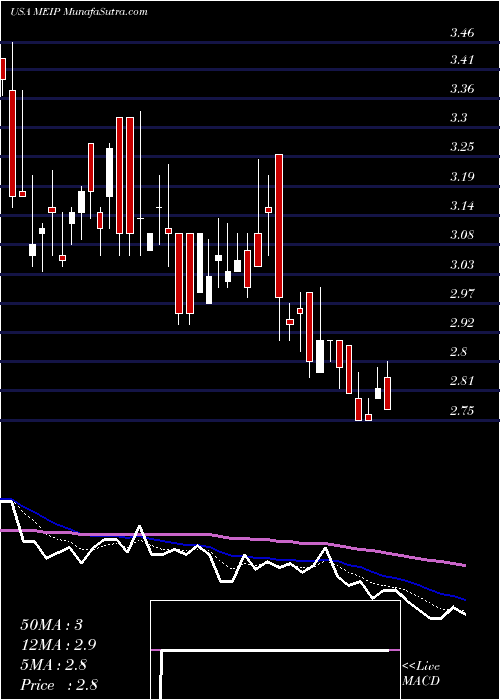Image resolution: width=500 pixels, height=700 pixels.
Task: Select the 3.3 price axis label
Action: click(x=458, y=118)
